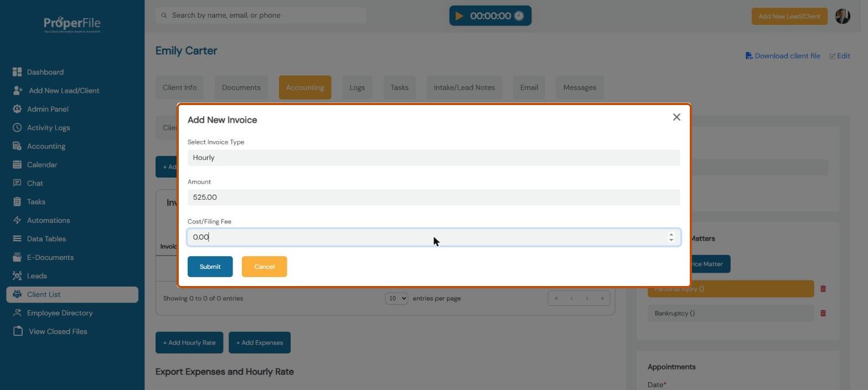Click the Tasks clipboard icon in sidebar

tap(17, 201)
